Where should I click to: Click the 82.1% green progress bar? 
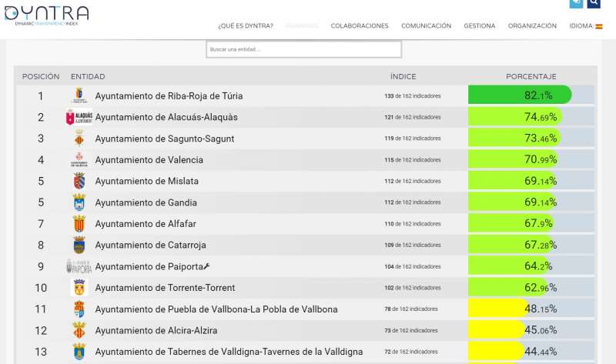(x=520, y=95)
